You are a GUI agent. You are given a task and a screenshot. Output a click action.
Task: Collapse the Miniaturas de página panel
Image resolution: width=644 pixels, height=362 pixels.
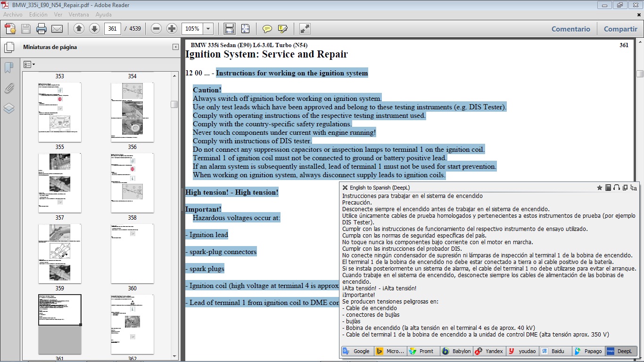coord(175,47)
